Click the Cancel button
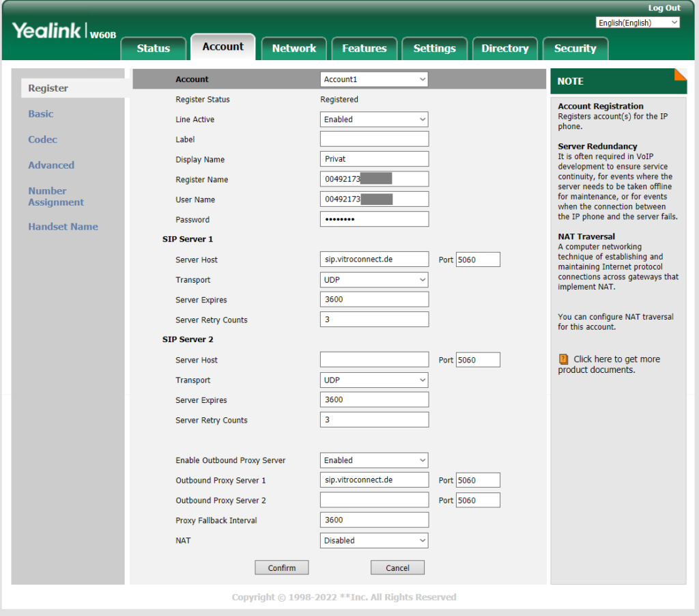699x616 pixels. point(398,568)
